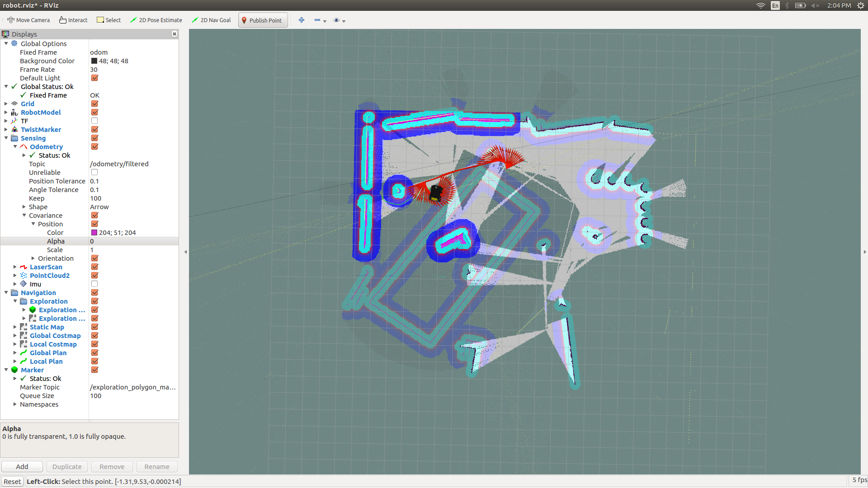Click the plus add-tool toolbar icon

click(x=302, y=20)
